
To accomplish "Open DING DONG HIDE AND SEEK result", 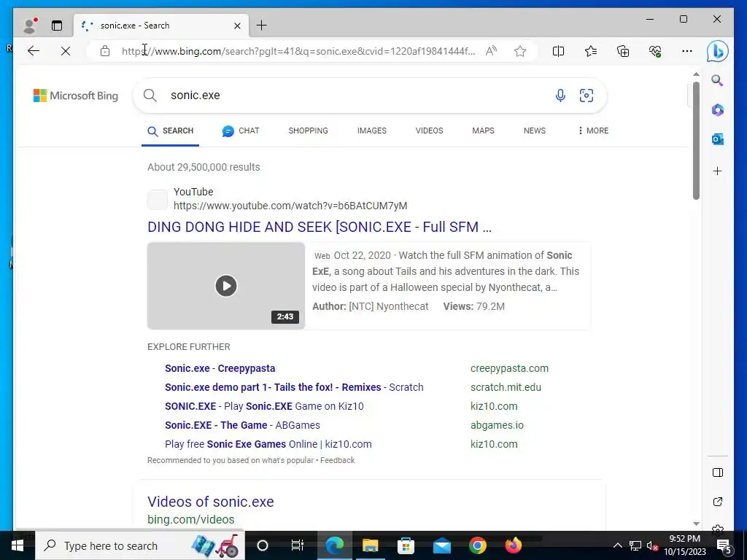I will point(320,227).
